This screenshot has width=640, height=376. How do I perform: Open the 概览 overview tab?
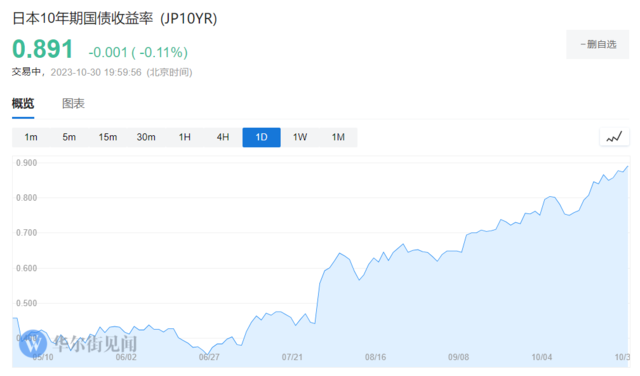point(23,104)
